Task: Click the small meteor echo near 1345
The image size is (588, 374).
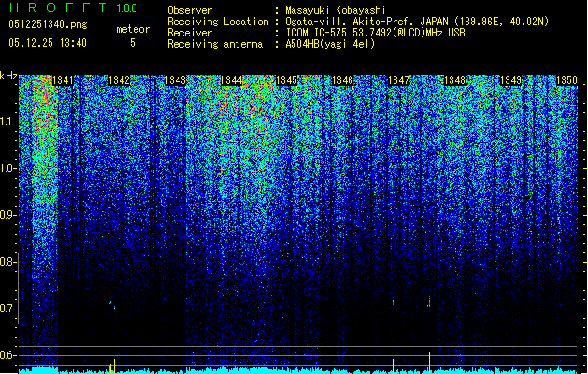Action: 280,307
